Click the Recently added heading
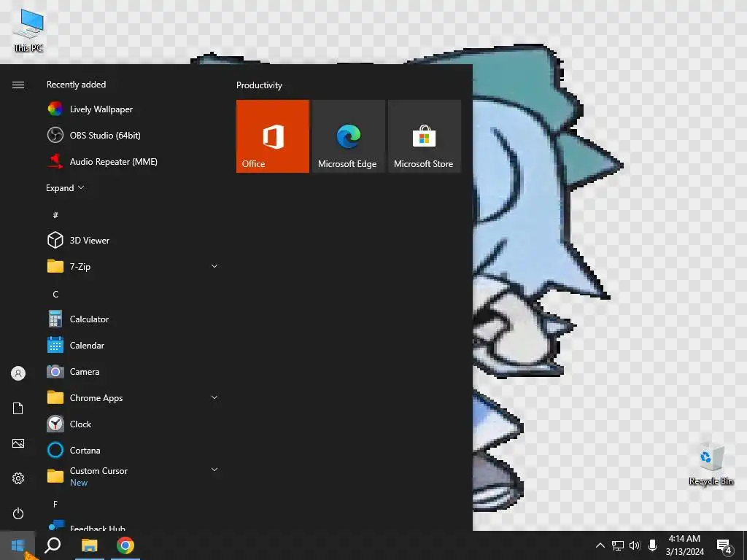The image size is (747, 560). (x=76, y=85)
